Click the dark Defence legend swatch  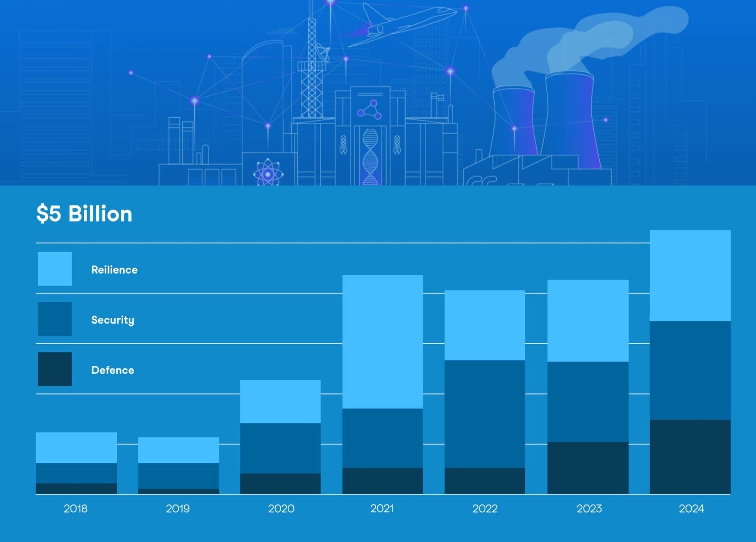[x=55, y=369]
